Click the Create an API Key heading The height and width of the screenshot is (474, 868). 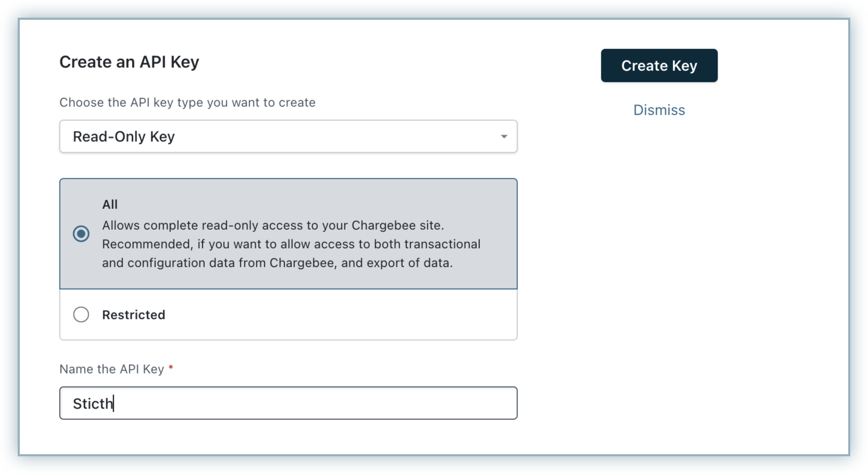tap(129, 62)
